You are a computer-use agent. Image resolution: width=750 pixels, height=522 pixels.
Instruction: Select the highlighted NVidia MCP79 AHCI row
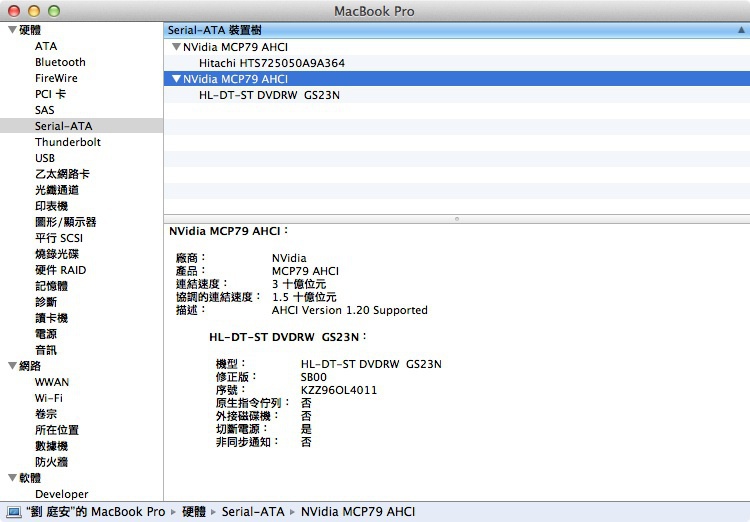pyautogui.click(x=457, y=79)
